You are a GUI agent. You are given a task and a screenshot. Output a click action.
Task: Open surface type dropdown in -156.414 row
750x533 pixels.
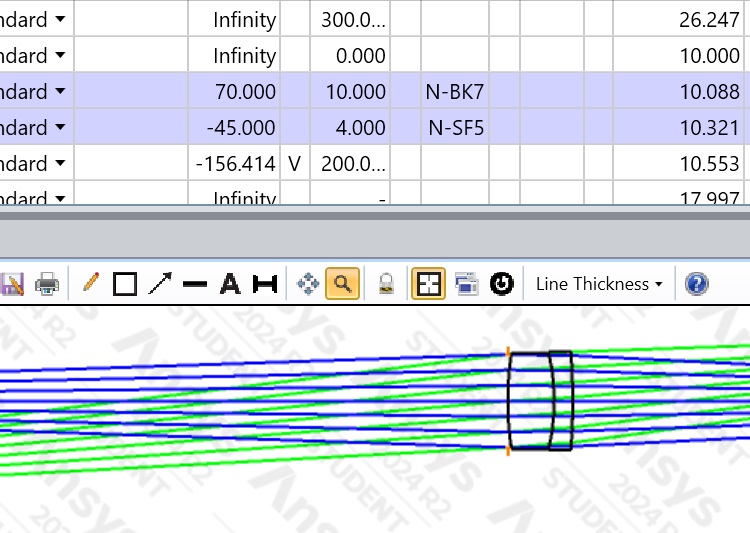coord(60,163)
